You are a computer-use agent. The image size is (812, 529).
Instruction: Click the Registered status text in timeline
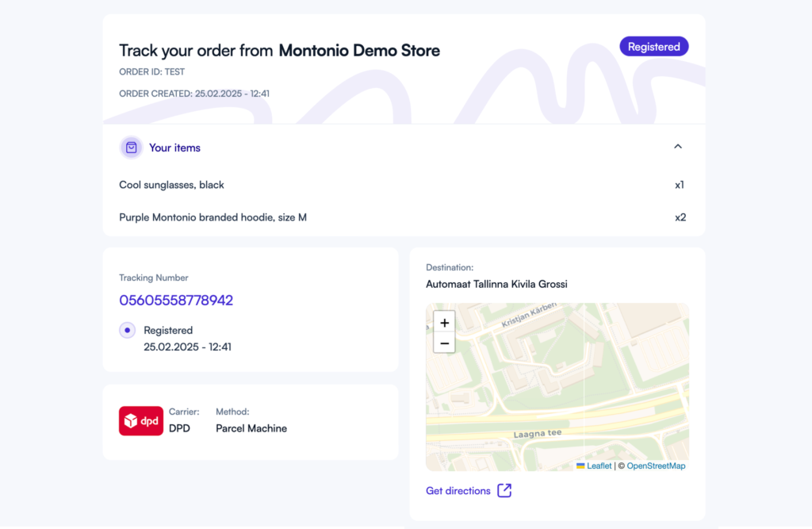(168, 330)
